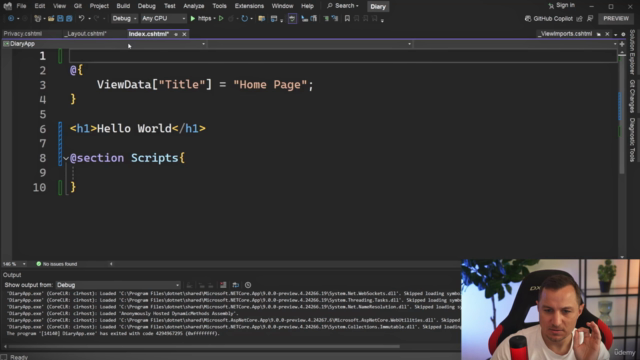Open the Solution Explorer side tab

[x=632, y=52]
